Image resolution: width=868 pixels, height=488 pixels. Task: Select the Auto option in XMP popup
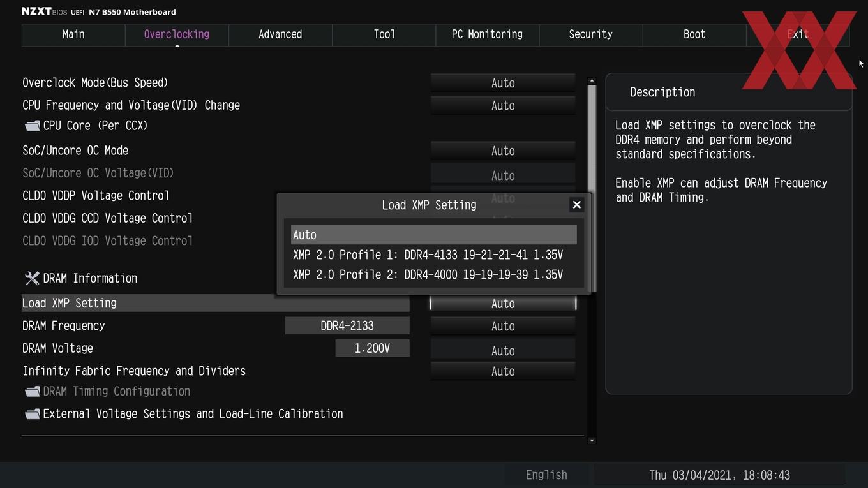pyautogui.click(x=434, y=235)
